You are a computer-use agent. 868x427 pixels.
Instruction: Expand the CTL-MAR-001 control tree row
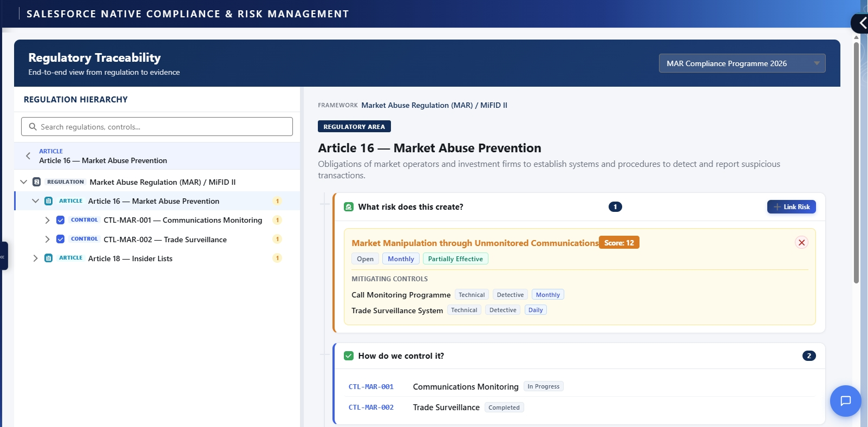[47, 220]
